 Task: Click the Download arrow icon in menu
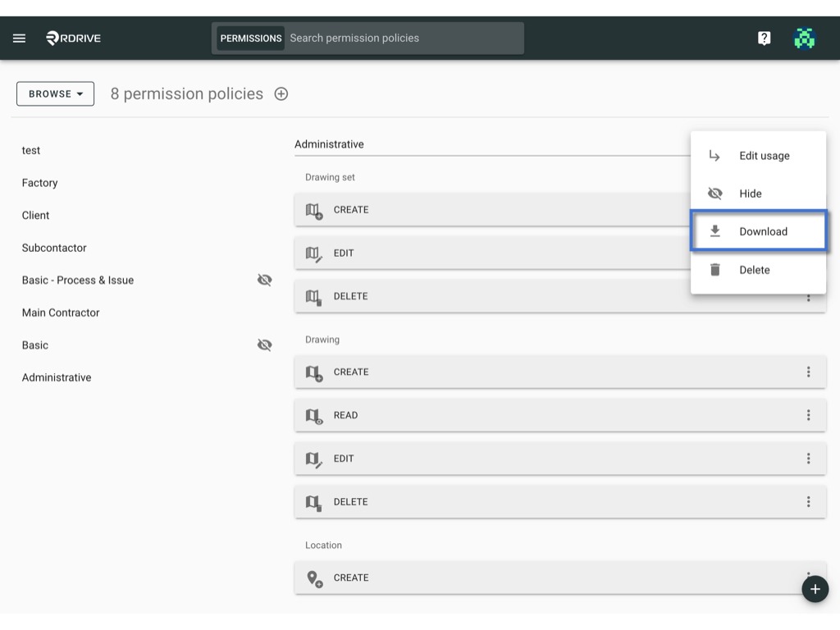click(714, 231)
